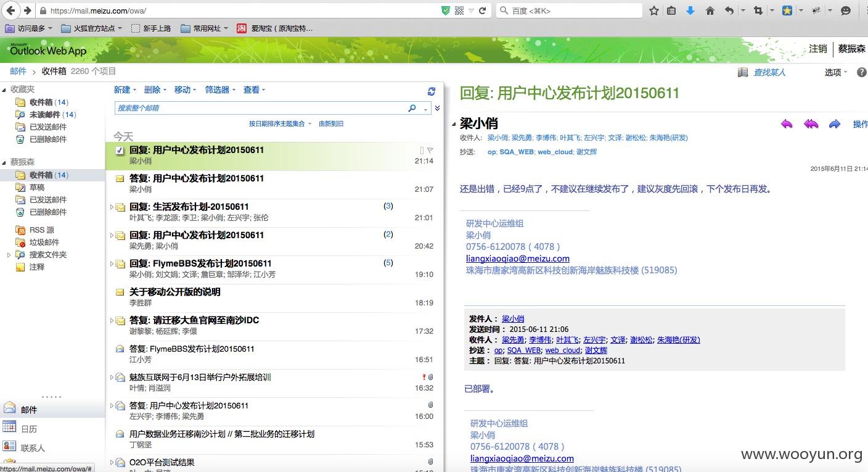Open the Contacts (联系人) module
This screenshot has height=472, width=868.
52,447
